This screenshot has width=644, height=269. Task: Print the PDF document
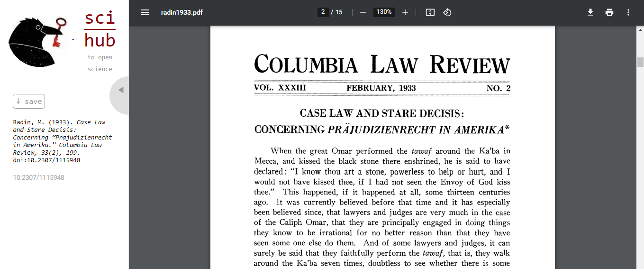(609, 12)
